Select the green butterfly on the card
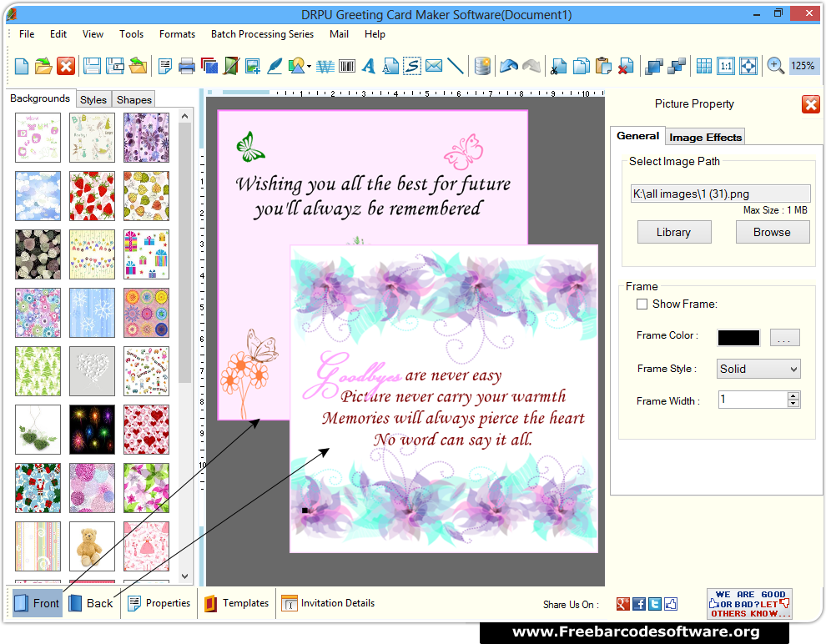 [249, 147]
